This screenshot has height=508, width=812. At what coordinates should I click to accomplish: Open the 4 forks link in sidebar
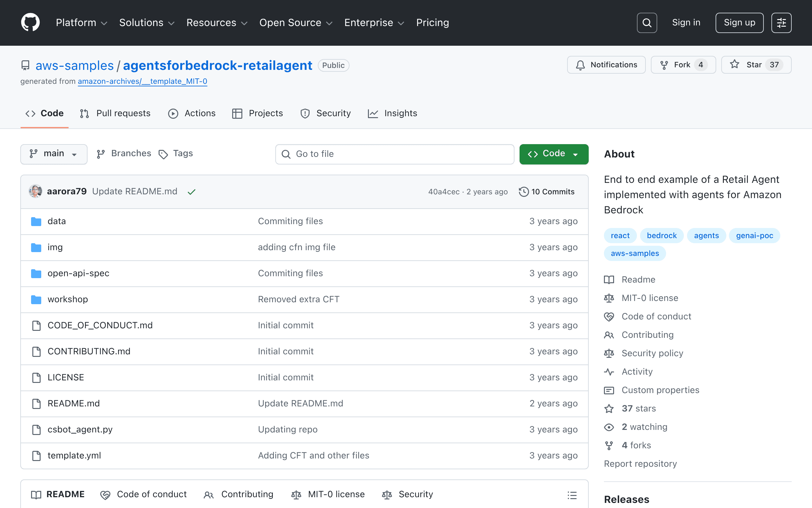pyautogui.click(x=627, y=445)
